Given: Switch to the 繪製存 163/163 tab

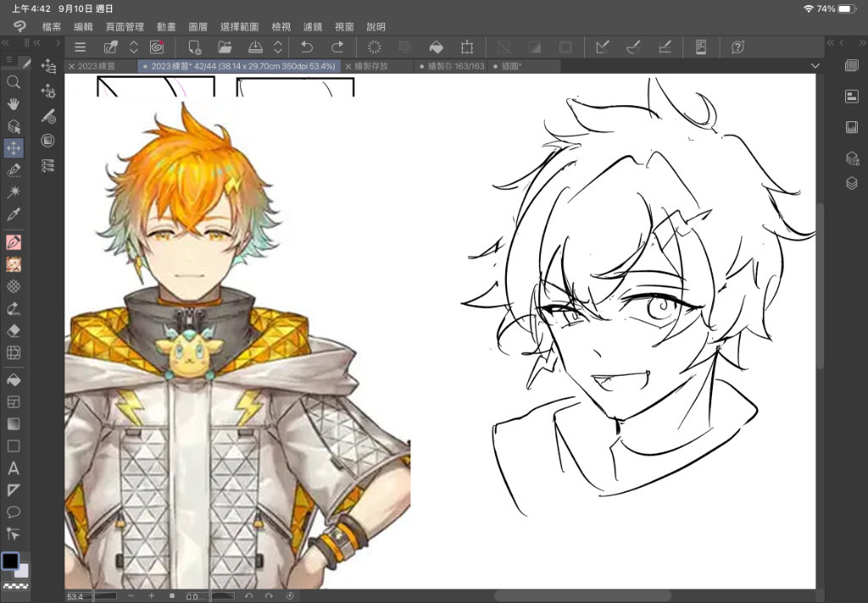Looking at the screenshot, I should tap(452, 66).
